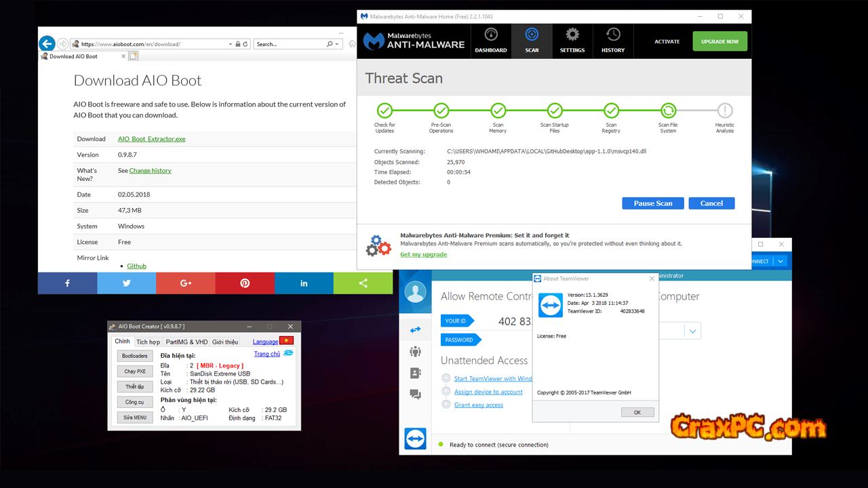Share page on Facebook
The width and height of the screenshot is (868, 488).
click(67, 283)
